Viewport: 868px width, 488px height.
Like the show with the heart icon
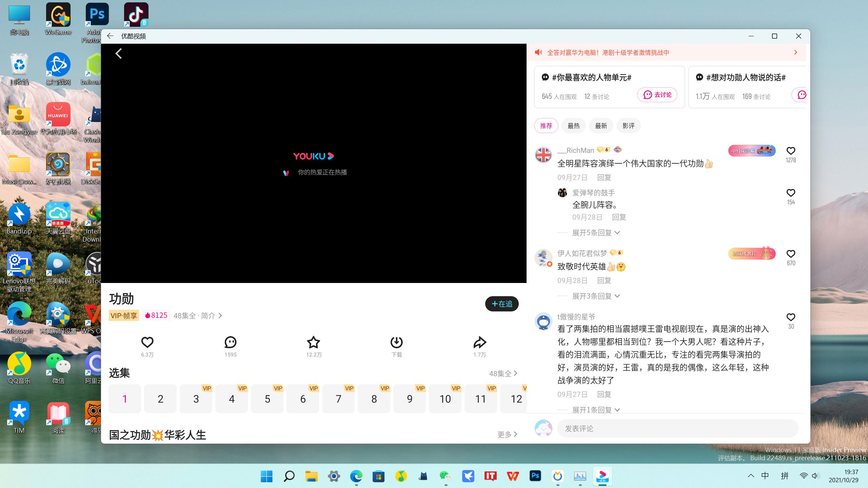(x=147, y=343)
